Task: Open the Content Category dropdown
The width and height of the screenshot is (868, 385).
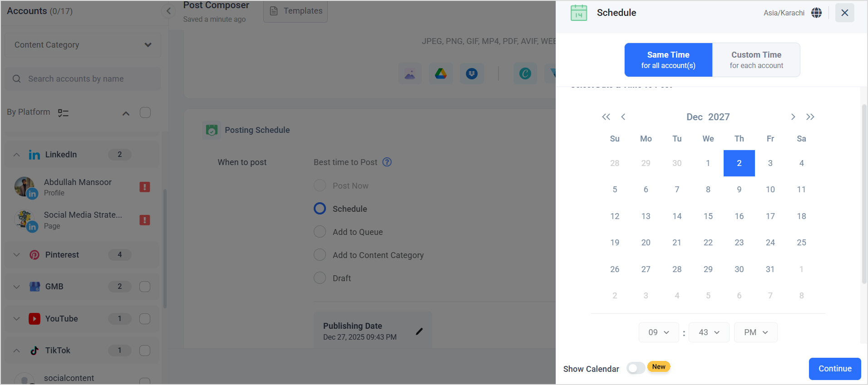Action: point(83,45)
